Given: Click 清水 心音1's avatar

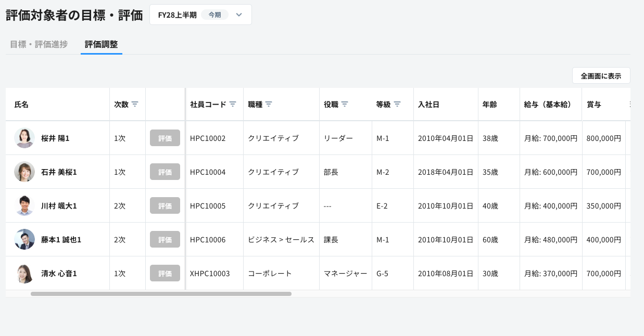Looking at the screenshot, I should pos(24,273).
